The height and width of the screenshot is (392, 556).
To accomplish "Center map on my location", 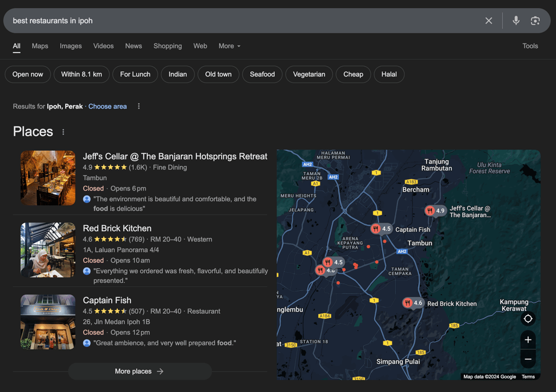I will point(527,319).
